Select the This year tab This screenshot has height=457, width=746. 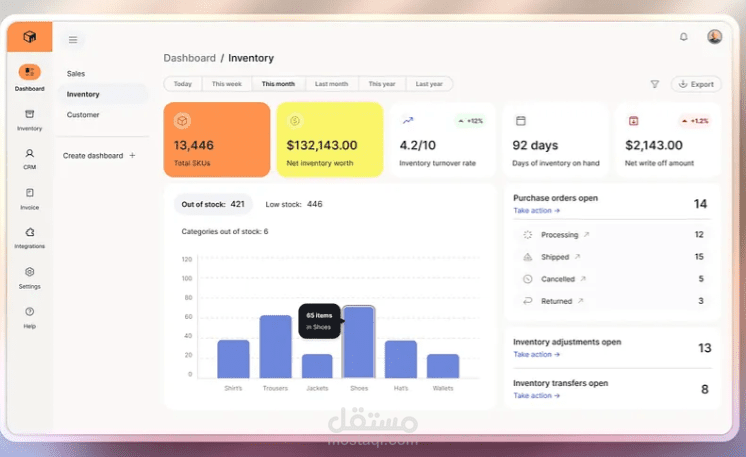coord(382,84)
